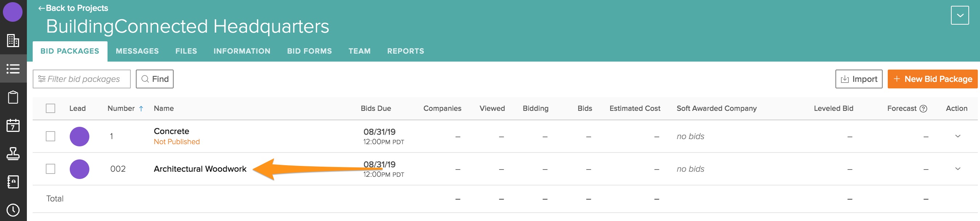Image resolution: width=980 pixels, height=221 pixels.
Task: Select the list view sidebar icon
Action: [x=13, y=69]
